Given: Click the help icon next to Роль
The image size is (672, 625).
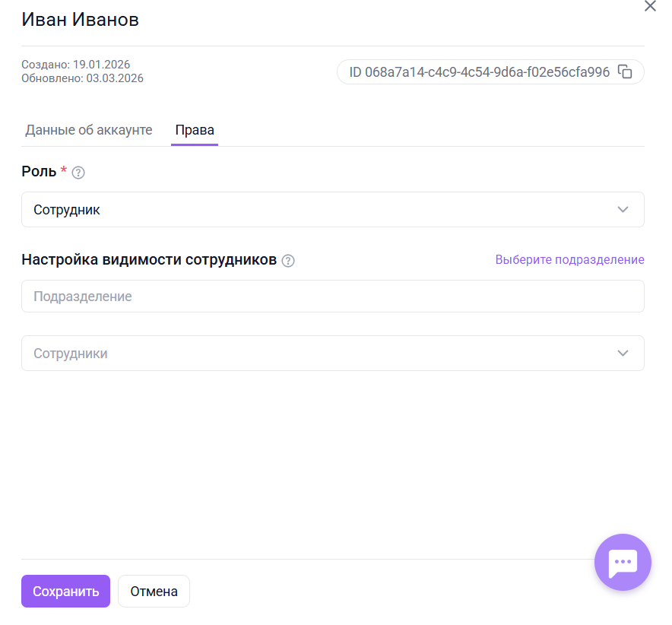Looking at the screenshot, I should tap(78, 173).
